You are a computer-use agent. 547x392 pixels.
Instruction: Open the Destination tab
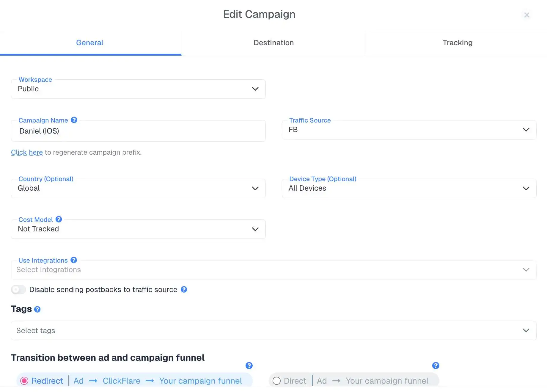[273, 43]
